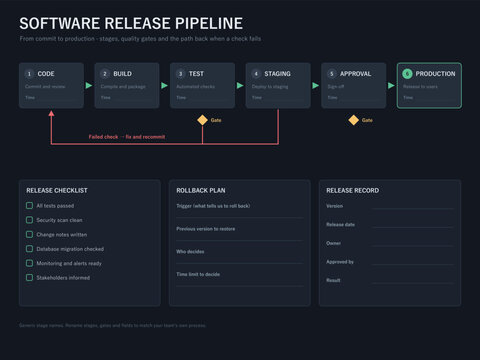Screen dimensions: 480x360
Task: Select the STAGING stage title
Action: 277,74
